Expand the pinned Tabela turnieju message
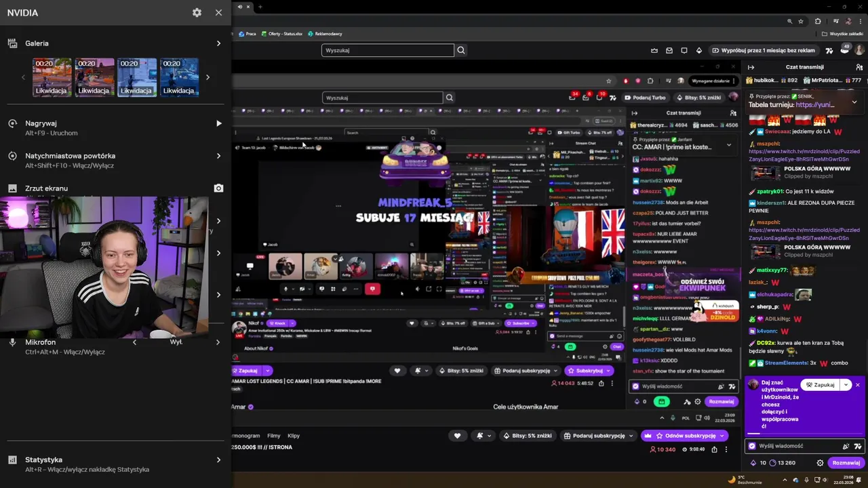Screen dimensions: 868x488 (854, 102)
